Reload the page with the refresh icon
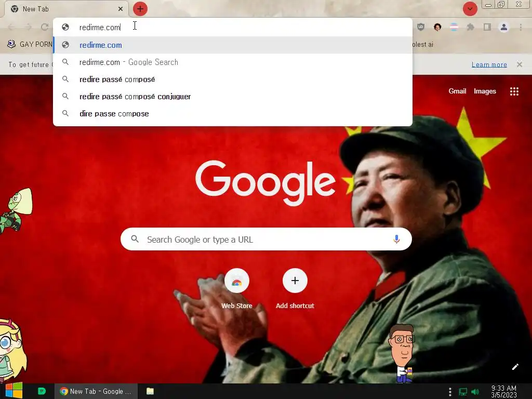 [x=45, y=27]
